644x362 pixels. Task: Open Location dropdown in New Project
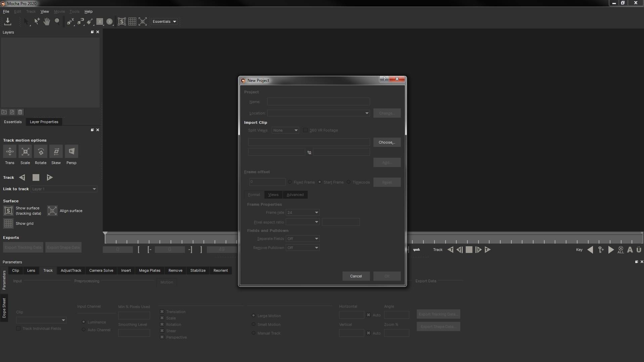tap(318, 113)
